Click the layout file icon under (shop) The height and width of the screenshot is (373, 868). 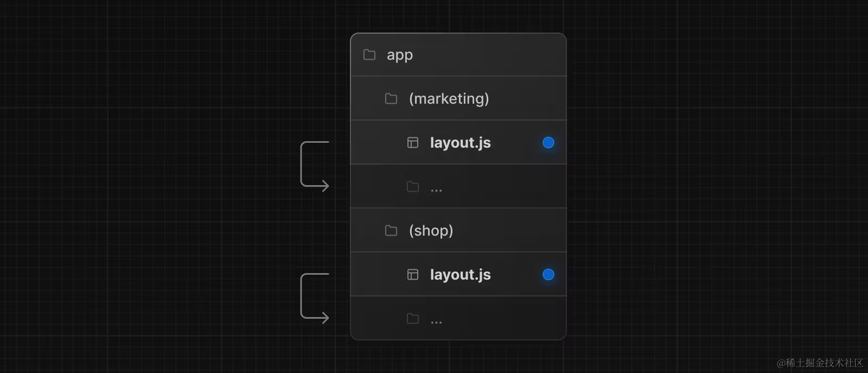(413, 275)
